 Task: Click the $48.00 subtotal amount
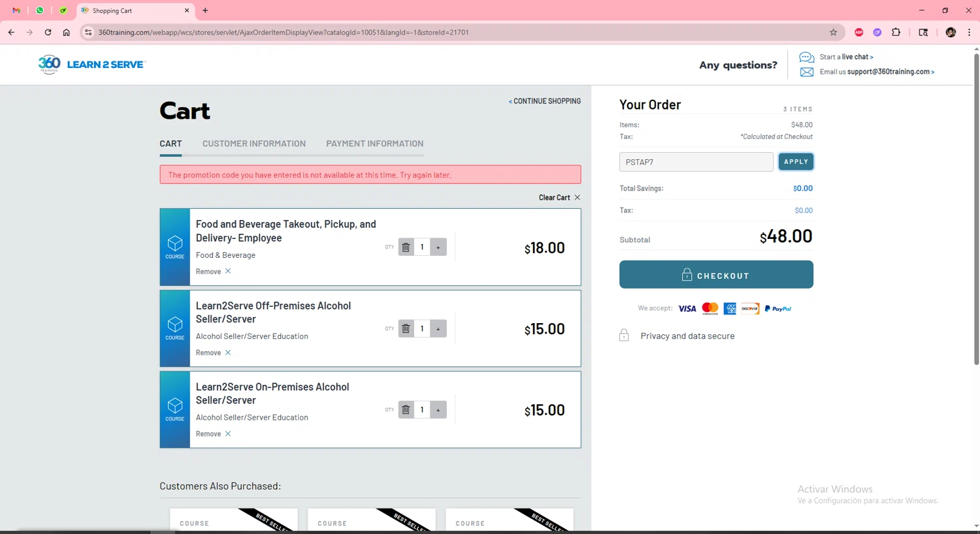pos(786,236)
